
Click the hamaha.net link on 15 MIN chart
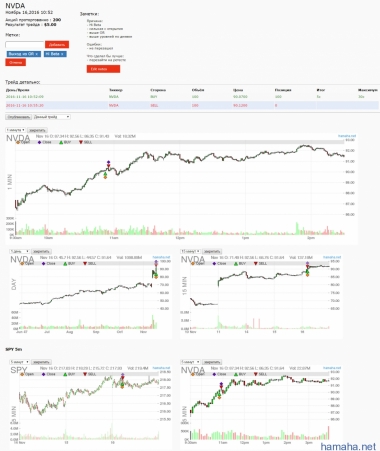coord(332,257)
